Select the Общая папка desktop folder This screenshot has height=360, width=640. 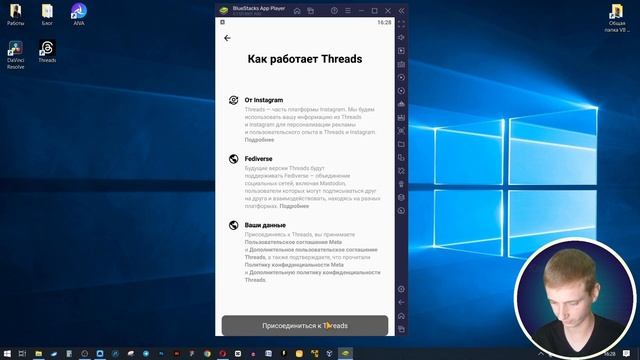(x=617, y=18)
